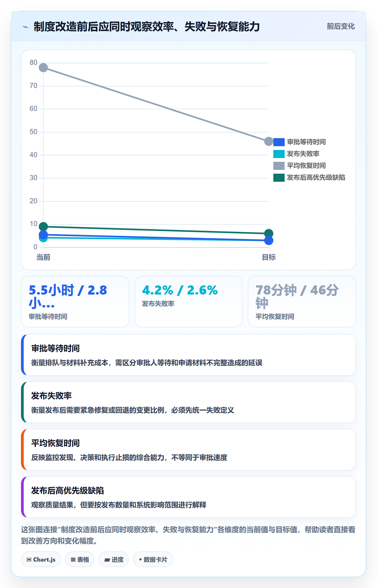
Task: Click the 当前 x-axis label
Action: click(43, 257)
